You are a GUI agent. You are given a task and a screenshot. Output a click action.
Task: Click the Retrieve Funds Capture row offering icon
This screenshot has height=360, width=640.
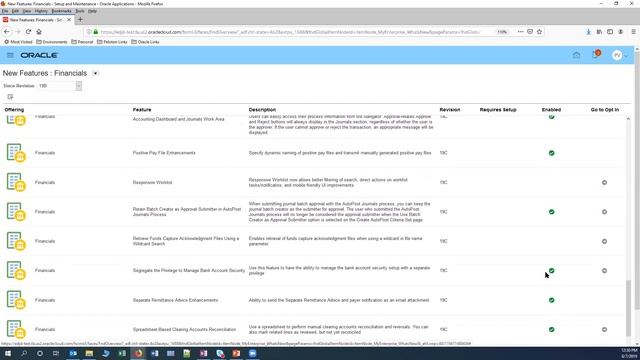[16, 241]
